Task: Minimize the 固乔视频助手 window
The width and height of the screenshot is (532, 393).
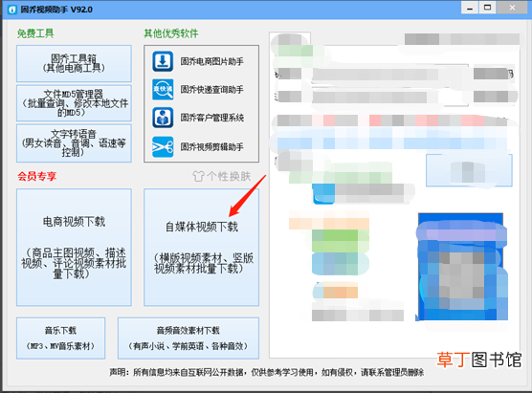Action: click(470, 8)
